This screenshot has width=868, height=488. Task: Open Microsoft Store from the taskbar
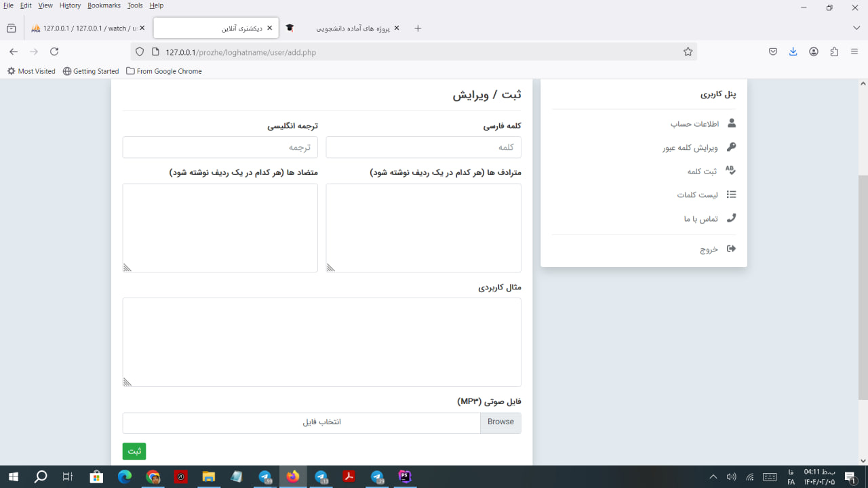tap(96, 476)
